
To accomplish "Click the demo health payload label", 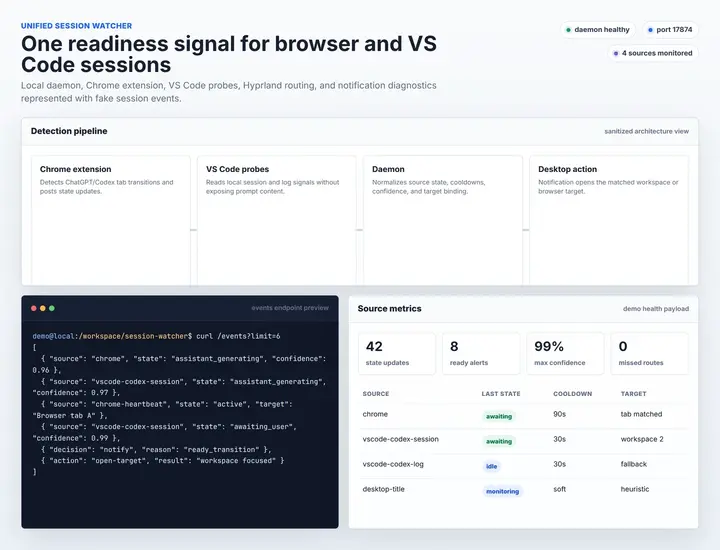I will (x=656, y=309).
